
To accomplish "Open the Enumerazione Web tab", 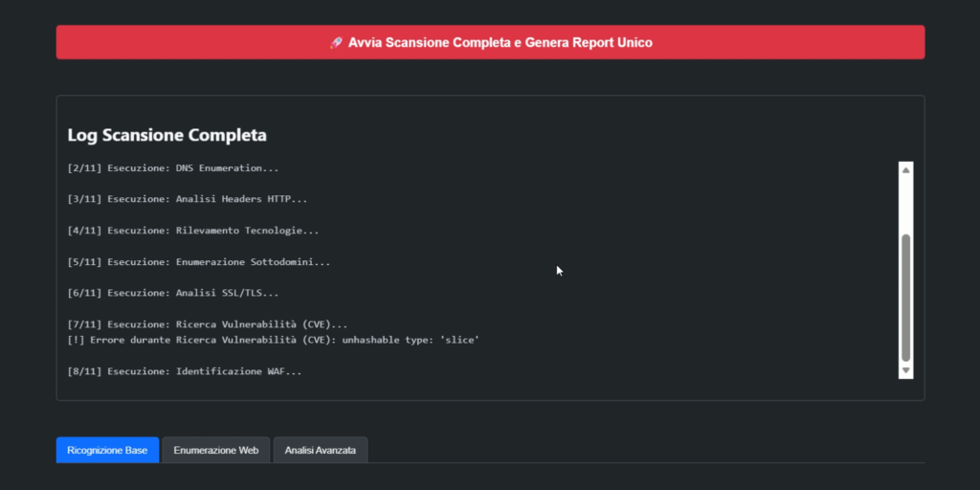I will [215, 450].
